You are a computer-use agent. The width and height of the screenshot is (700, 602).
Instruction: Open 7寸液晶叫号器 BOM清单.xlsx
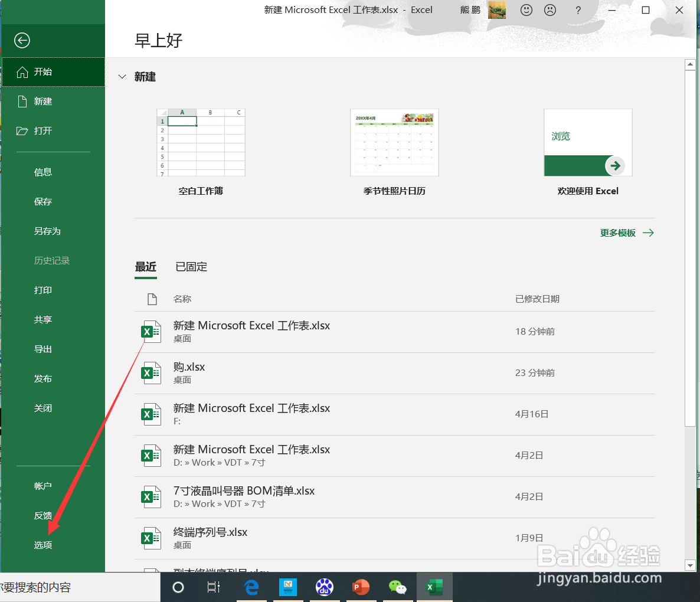point(394,497)
